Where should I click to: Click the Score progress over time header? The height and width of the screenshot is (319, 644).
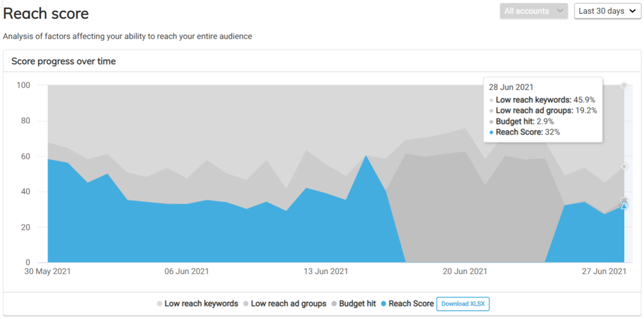63,61
